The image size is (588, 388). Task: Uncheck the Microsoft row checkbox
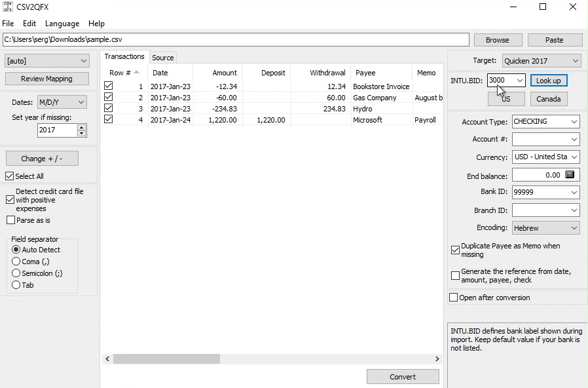(x=109, y=120)
